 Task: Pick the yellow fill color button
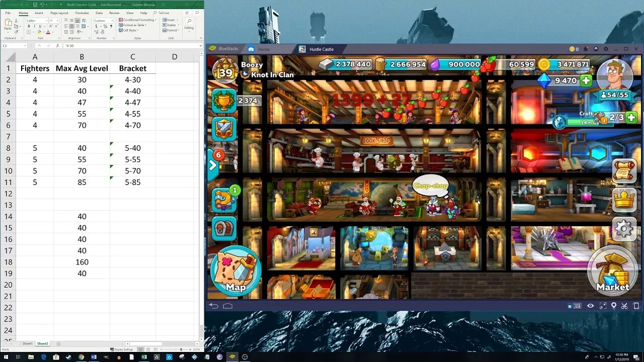click(x=39, y=32)
